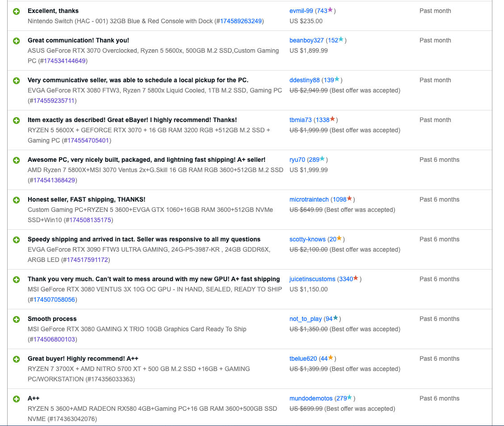
Task: Visit the microtraintech user profile
Action: [x=309, y=199]
